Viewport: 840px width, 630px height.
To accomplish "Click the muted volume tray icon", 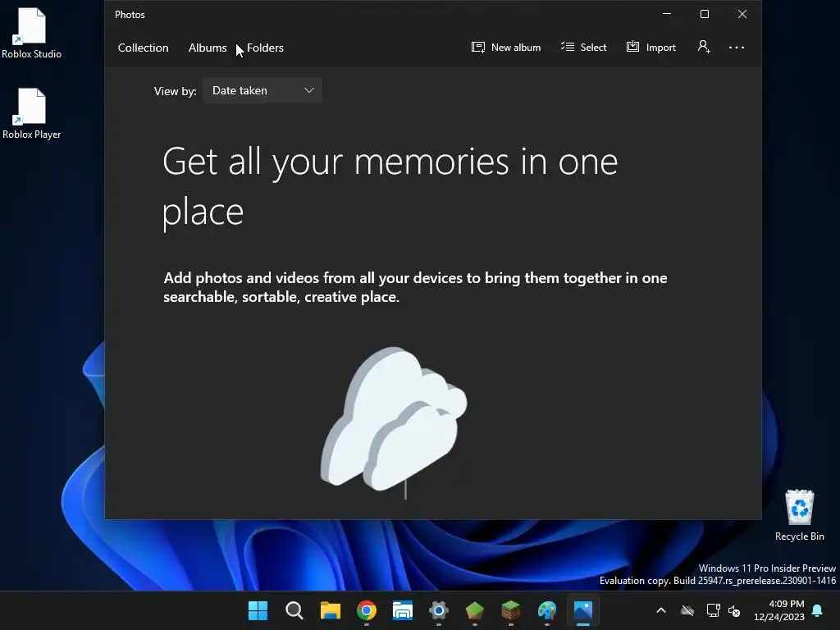I will [x=734, y=610].
